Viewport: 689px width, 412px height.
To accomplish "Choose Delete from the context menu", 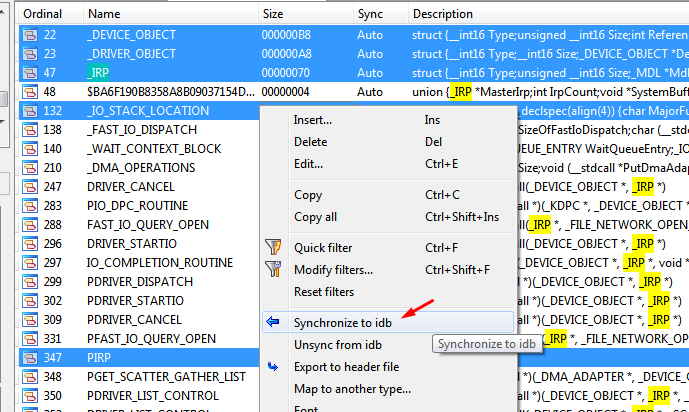I will point(310,142).
